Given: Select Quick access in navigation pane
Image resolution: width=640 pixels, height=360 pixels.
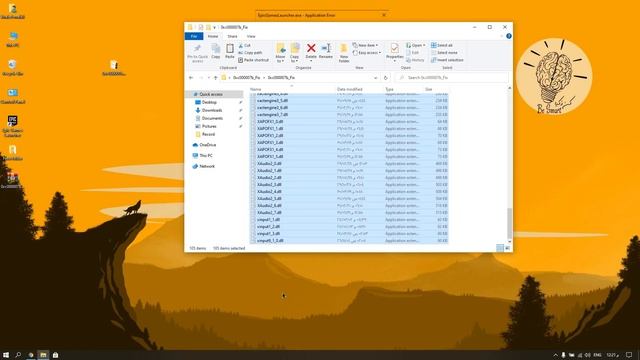Looking at the screenshot, I should pos(215,94).
